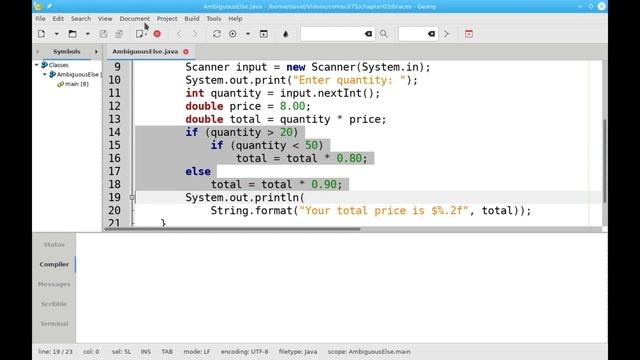
Task: Open the Build menu
Action: tap(192, 18)
